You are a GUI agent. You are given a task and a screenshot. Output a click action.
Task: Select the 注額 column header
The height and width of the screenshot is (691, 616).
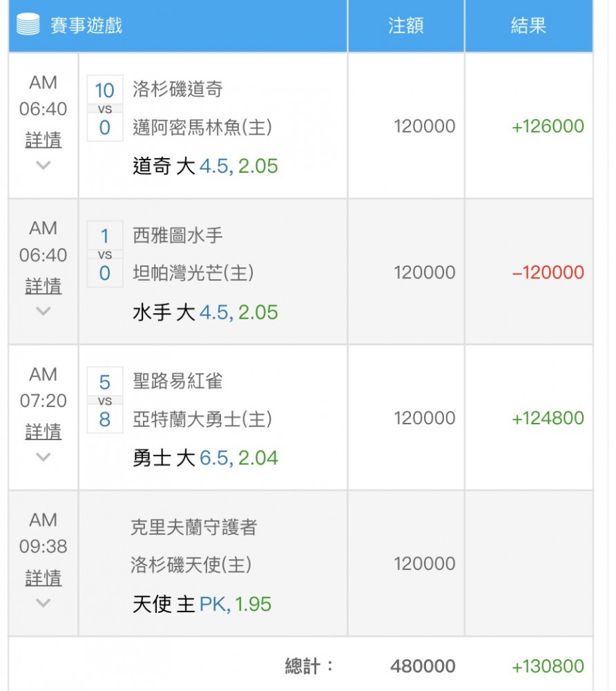coord(405,25)
